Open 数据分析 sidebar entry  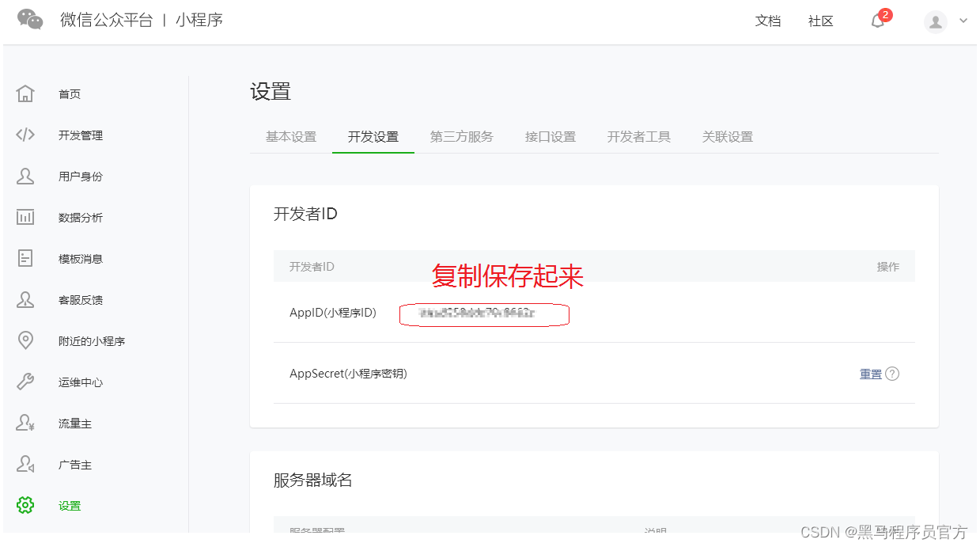coord(81,218)
